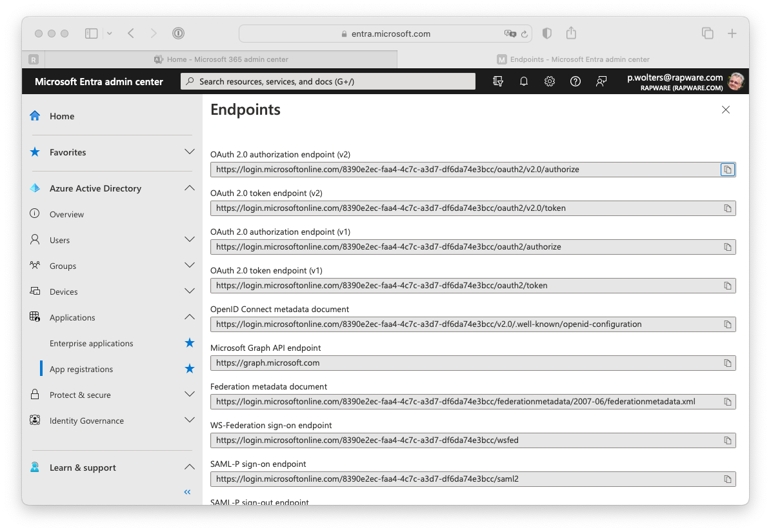Copy Microsoft Graph API endpoint URL
771x532 pixels.
pos(727,363)
